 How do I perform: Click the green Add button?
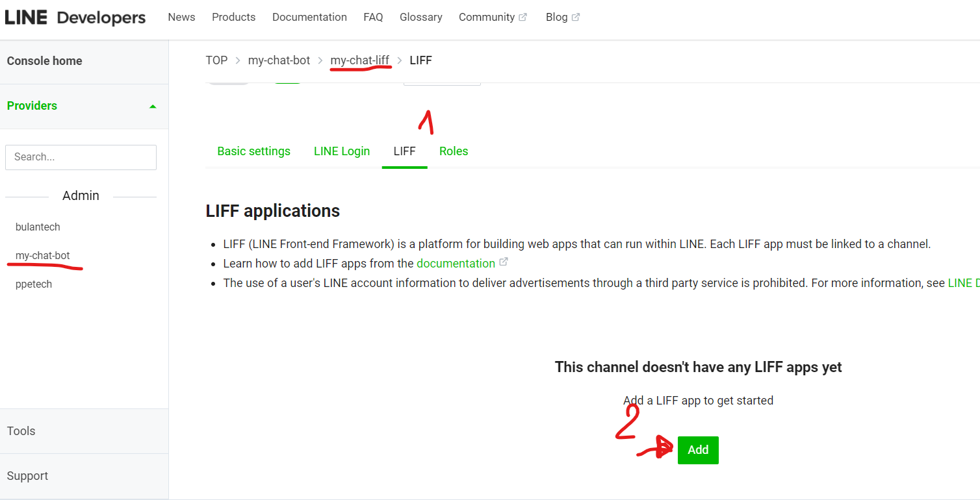tap(698, 449)
